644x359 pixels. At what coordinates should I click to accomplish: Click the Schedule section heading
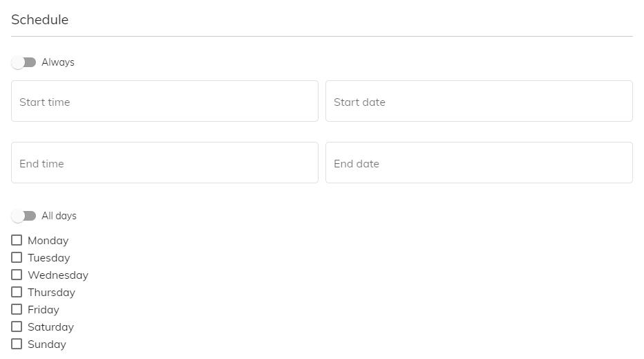tap(40, 20)
